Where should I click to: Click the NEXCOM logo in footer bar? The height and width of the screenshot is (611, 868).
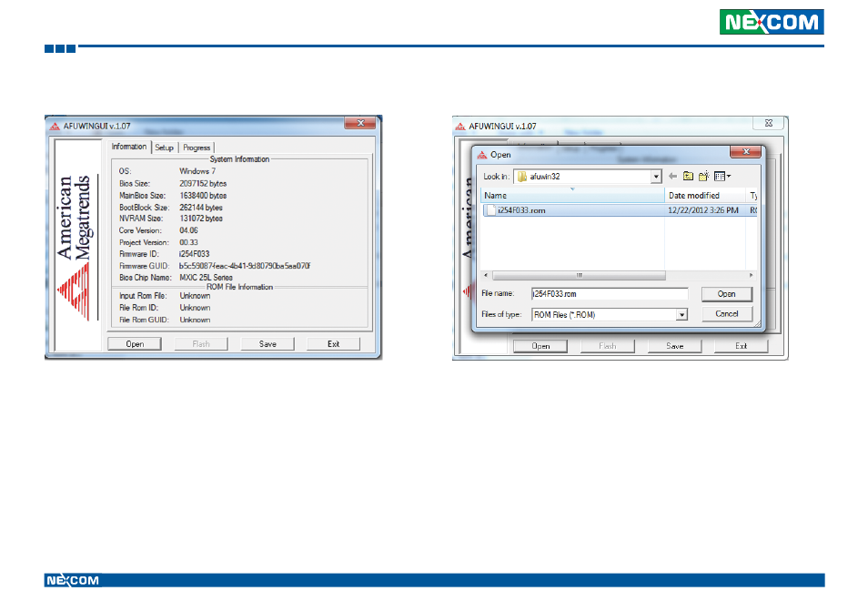tap(73, 581)
